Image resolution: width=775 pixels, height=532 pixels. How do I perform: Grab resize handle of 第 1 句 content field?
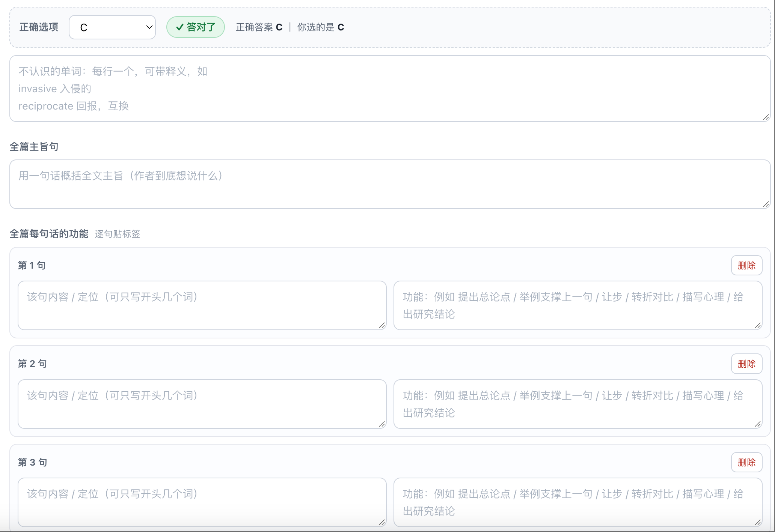[x=382, y=326]
